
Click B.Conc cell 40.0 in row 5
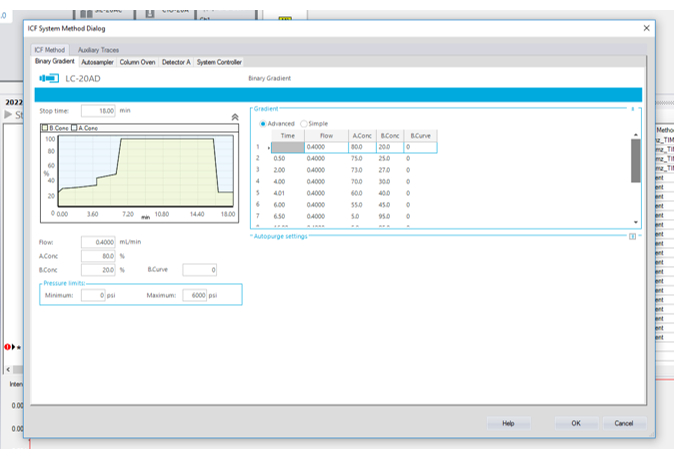click(x=390, y=193)
